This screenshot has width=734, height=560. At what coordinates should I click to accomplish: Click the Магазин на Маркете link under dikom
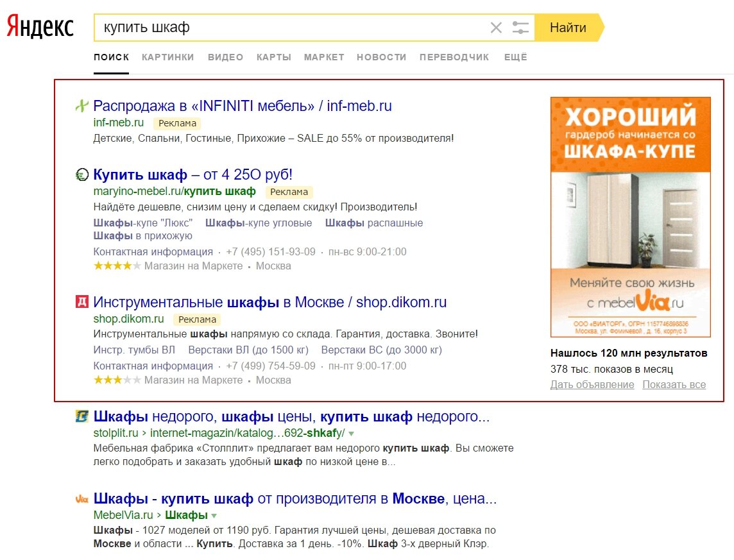[x=193, y=380]
